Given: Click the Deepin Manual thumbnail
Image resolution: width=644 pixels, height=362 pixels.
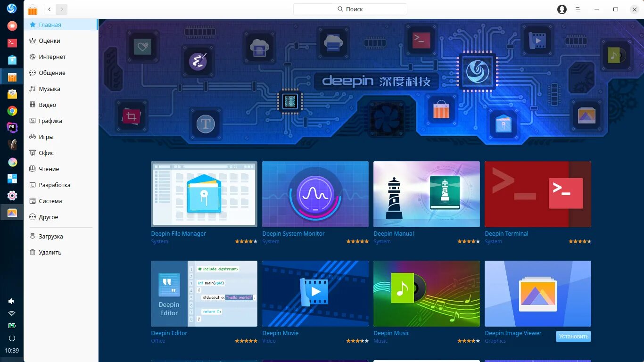Looking at the screenshot, I should pos(427,194).
